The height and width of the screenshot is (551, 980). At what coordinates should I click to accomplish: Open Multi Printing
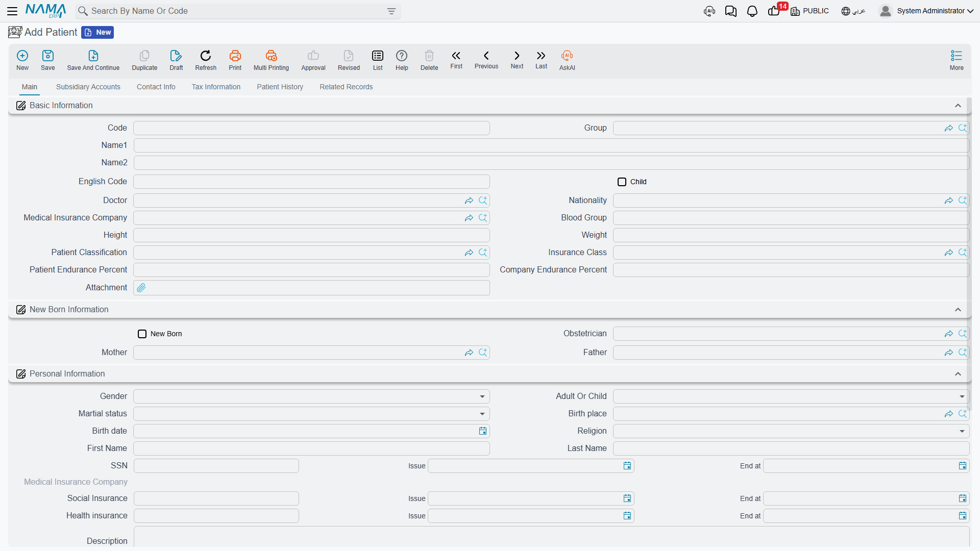click(x=271, y=60)
